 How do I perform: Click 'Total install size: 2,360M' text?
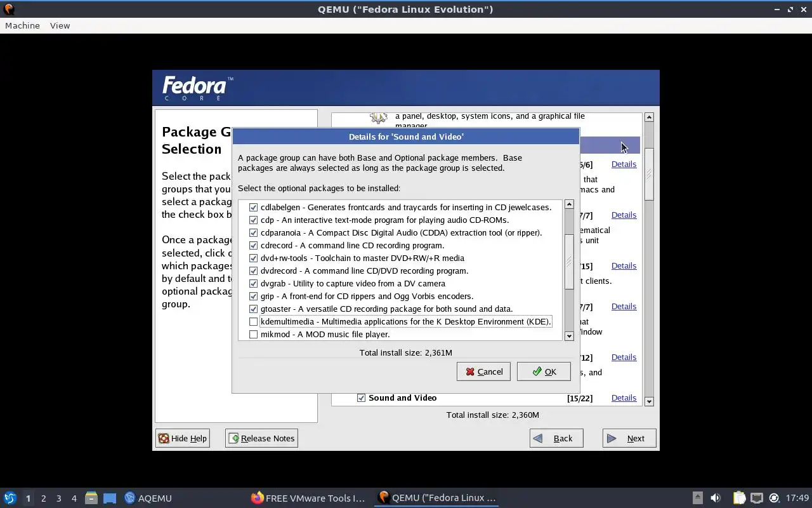pos(493,415)
